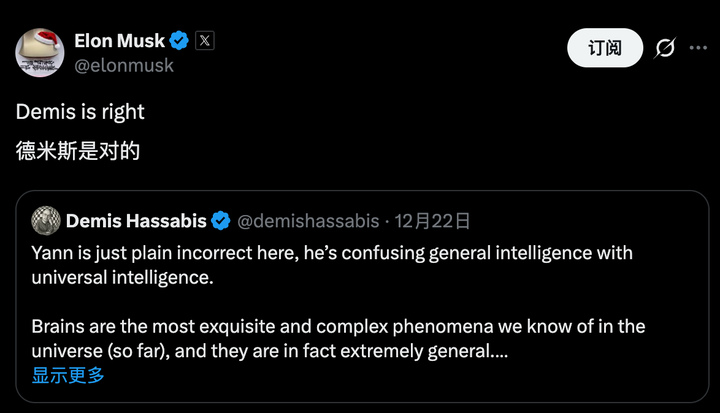Click the Elon Musk display name
Image resolution: width=720 pixels, height=413 pixels.
tap(118, 41)
